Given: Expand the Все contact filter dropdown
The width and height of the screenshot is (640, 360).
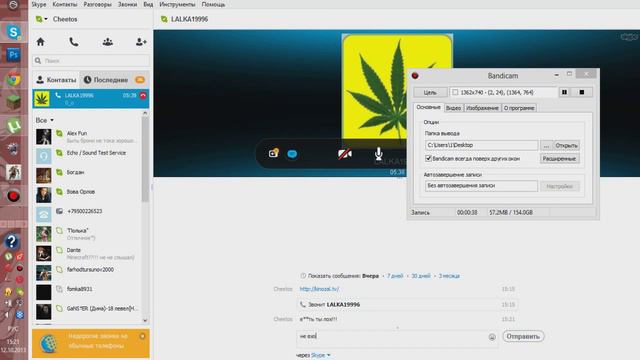Looking at the screenshot, I should coord(44,120).
